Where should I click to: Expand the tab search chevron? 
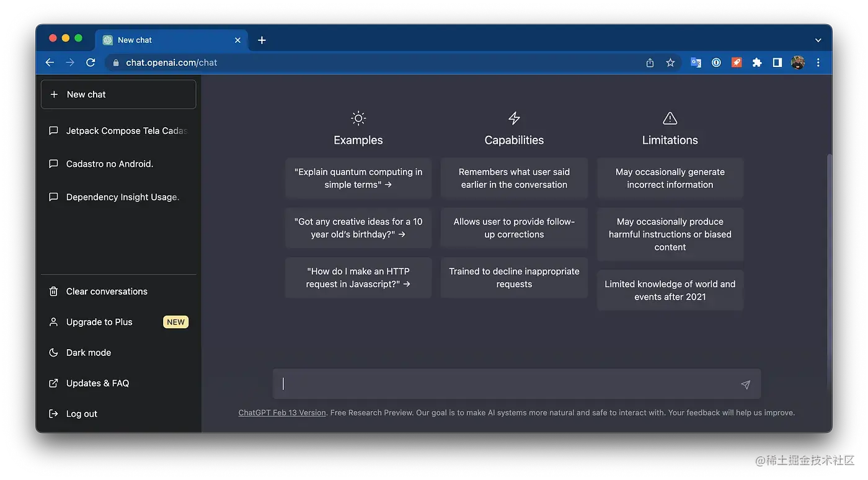pyautogui.click(x=818, y=40)
